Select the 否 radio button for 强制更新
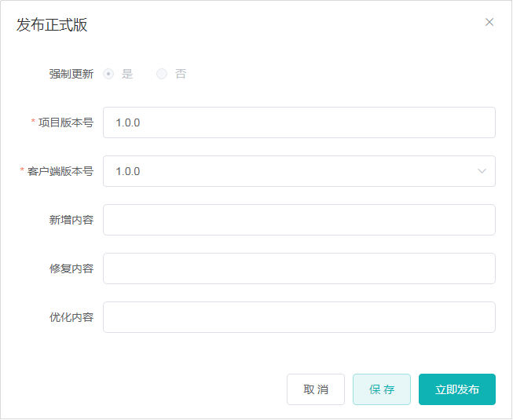The width and height of the screenshot is (513, 420). click(x=162, y=74)
